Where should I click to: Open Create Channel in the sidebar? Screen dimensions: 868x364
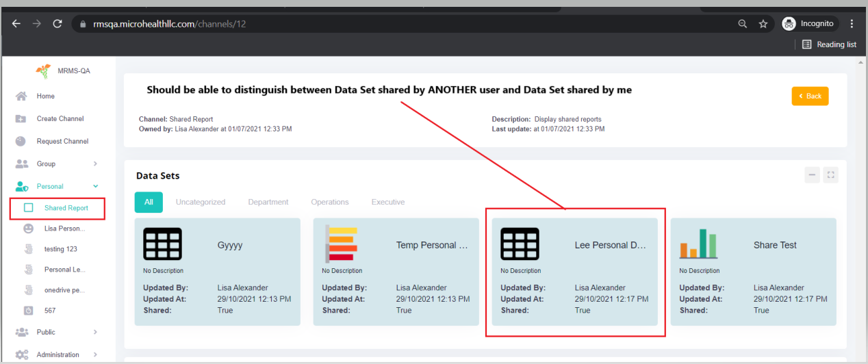tap(60, 118)
